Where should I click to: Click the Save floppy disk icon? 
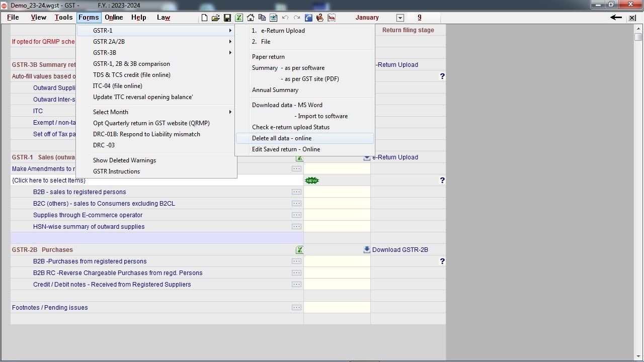(227, 18)
